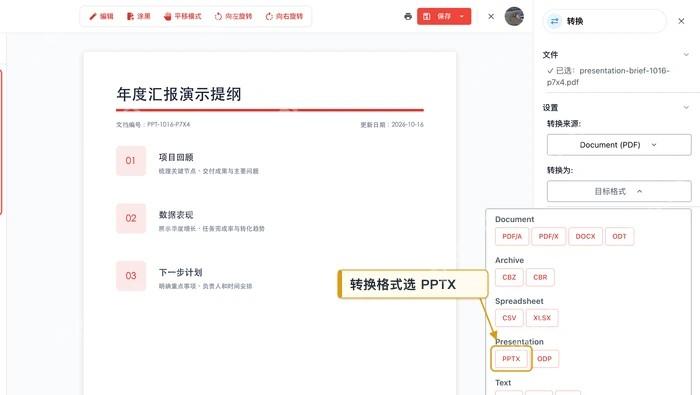Choose ODT as the target format

[x=619, y=237]
